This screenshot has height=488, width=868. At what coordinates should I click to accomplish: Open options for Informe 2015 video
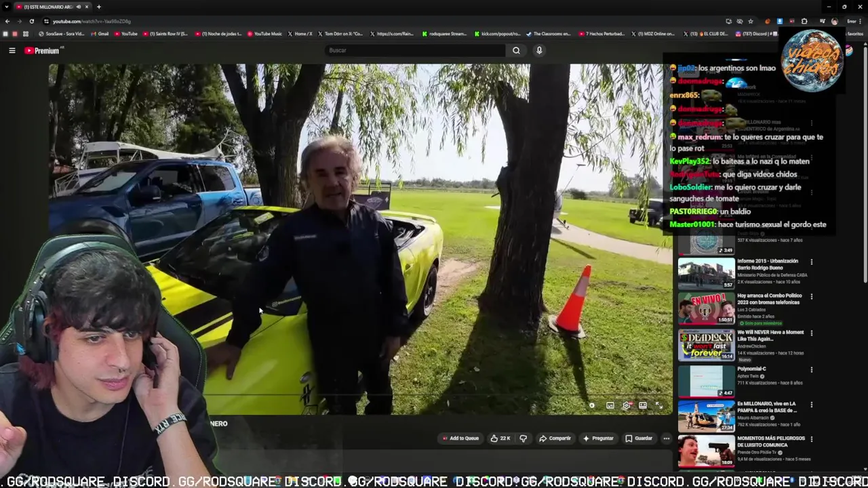811,262
